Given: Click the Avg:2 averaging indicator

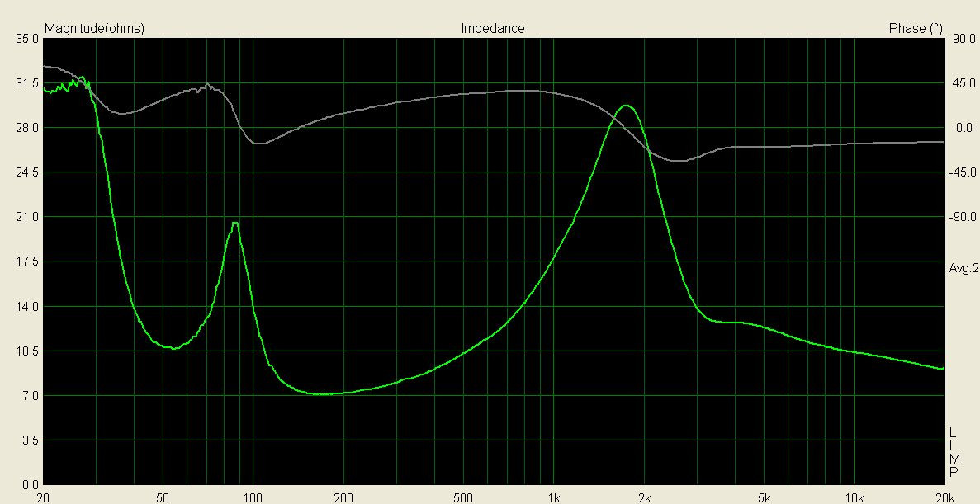Looking at the screenshot, I should (x=963, y=268).
